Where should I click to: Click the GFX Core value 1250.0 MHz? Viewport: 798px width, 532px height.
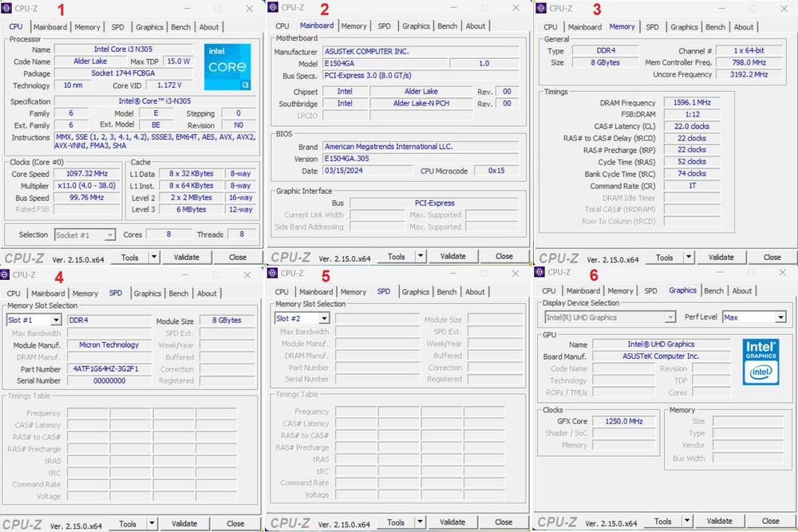(623, 421)
